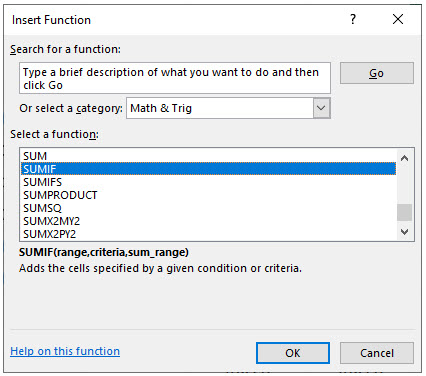Open the Math & Trig category dropdown
This screenshot has height=376, width=426.
(321, 108)
